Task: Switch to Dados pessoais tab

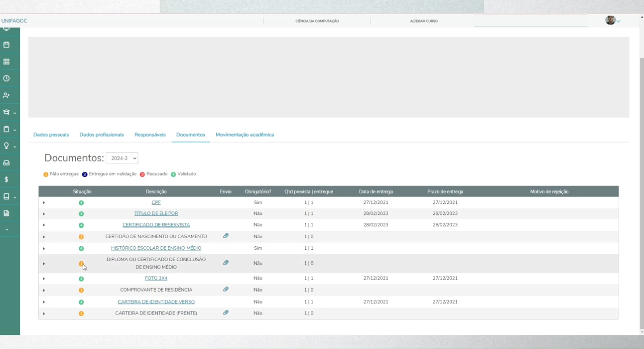Action: click(51, 135)
